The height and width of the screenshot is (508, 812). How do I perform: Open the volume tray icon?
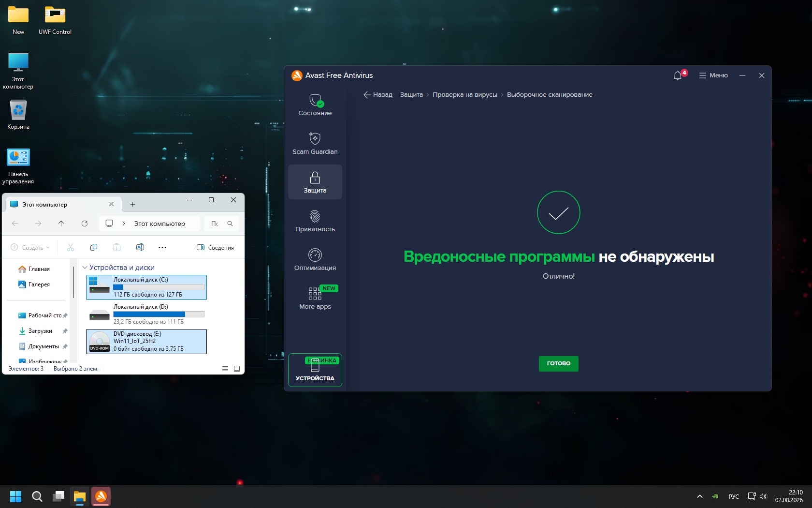point(763,496)
